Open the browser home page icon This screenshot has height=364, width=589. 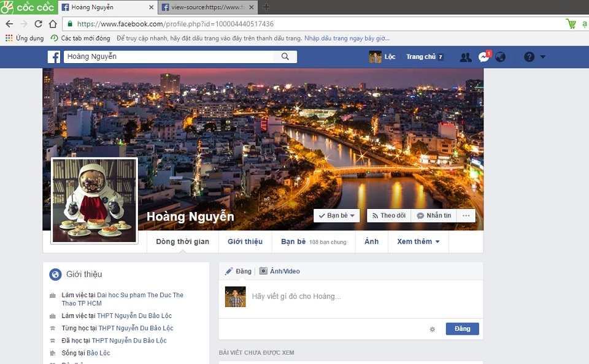(x=53, y=24)
